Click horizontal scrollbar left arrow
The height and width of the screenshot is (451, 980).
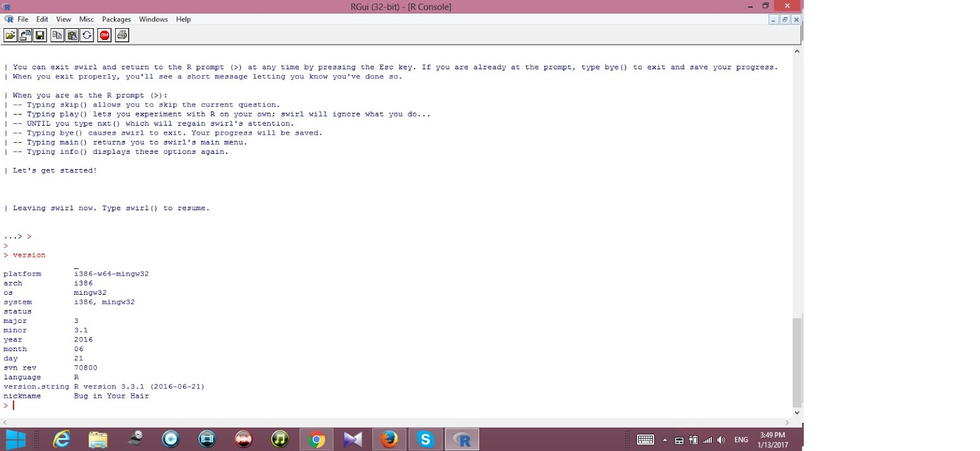[x=6, y=422]
